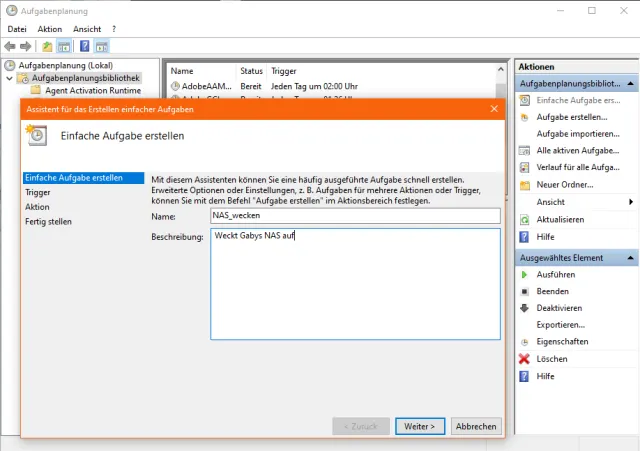Click the back arrow in the toolbar
This screenshot has width=640, height=451.
pos(11,46)
